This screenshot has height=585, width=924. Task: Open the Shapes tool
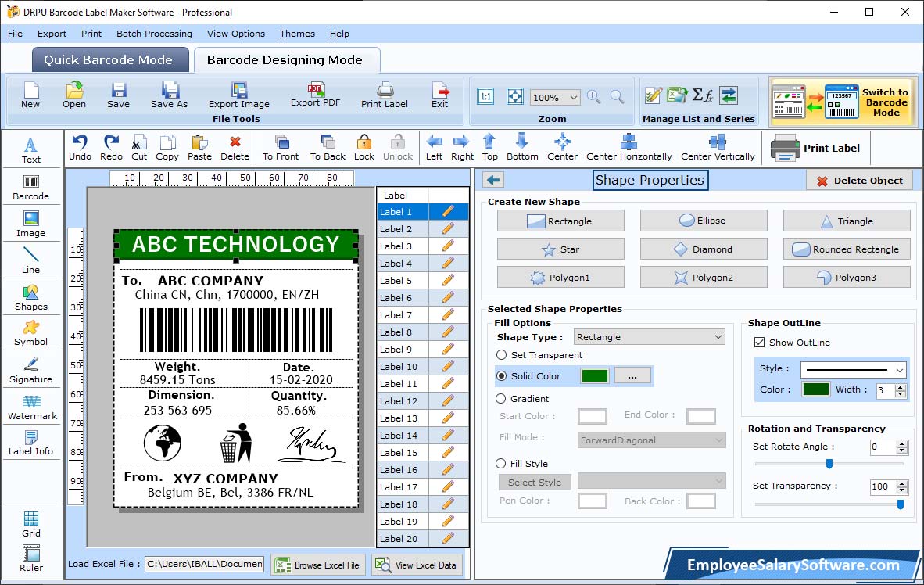[31, 298]
